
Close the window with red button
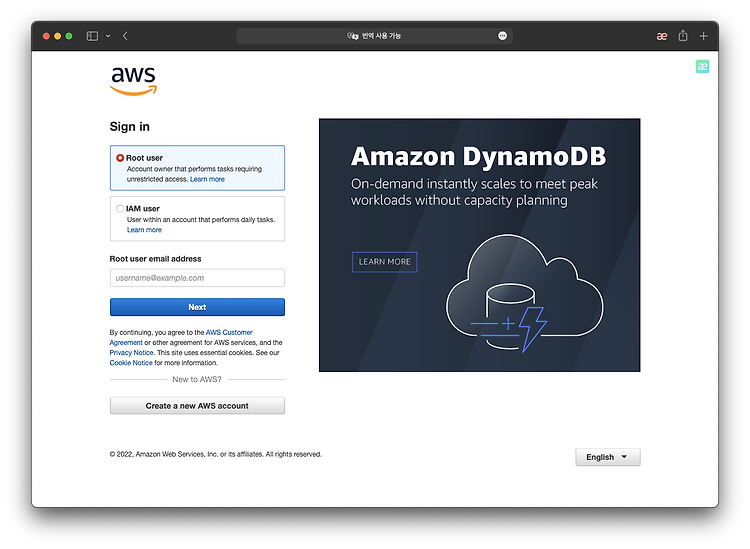46,36
